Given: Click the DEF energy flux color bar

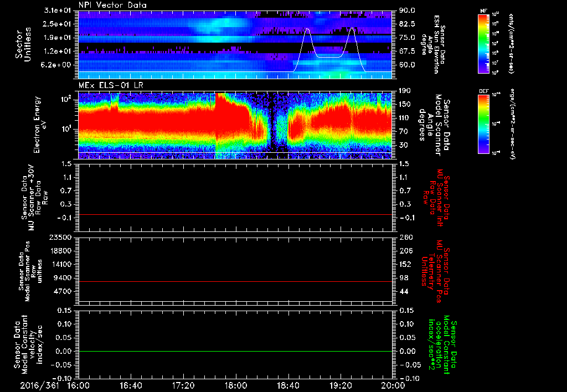Looking at the screenshot, I should point(484,124).
